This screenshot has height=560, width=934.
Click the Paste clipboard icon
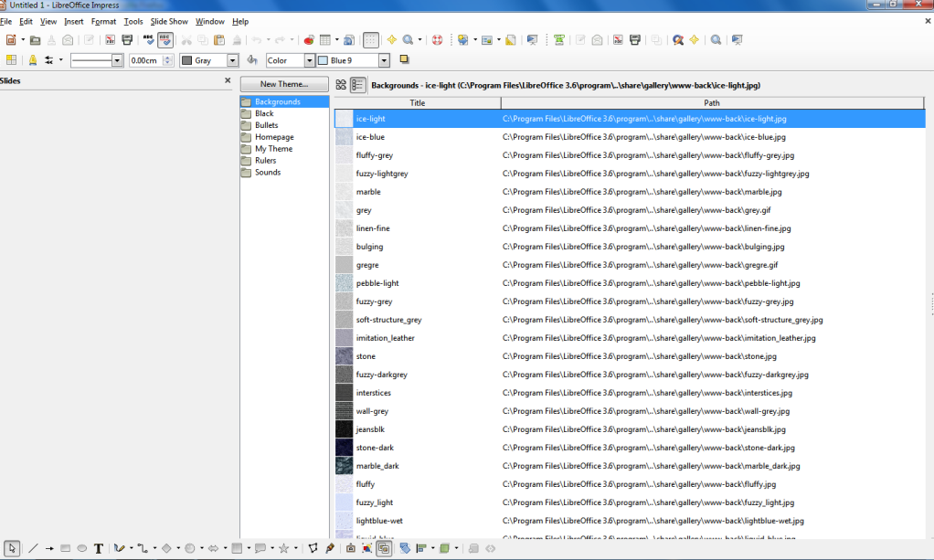(x=219, y=40)
